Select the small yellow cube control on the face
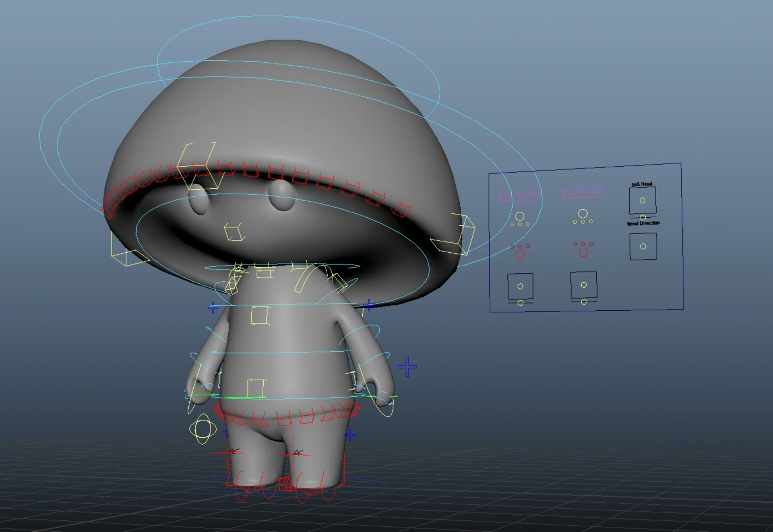Screen dimensions: 773x532 click(x=234, y=232)
